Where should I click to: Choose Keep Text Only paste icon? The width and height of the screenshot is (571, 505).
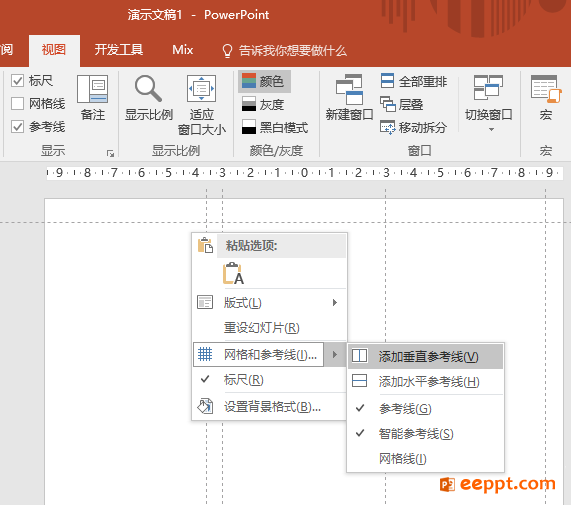click(233, 273)
